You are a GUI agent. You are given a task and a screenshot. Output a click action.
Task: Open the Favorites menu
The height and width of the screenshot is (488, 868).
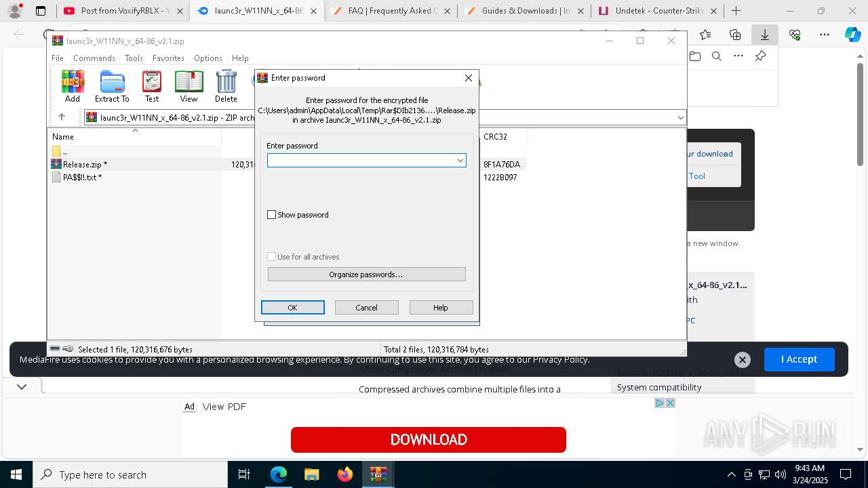point(168,58)
